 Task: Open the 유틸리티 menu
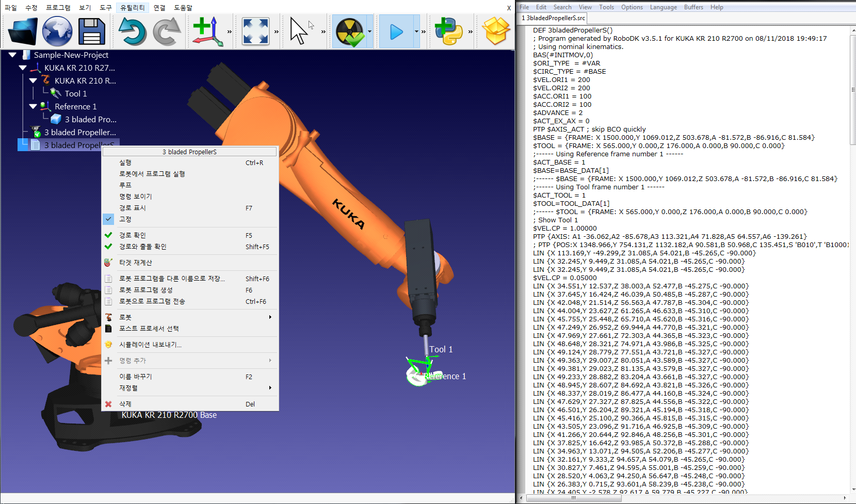pos(133,8)
